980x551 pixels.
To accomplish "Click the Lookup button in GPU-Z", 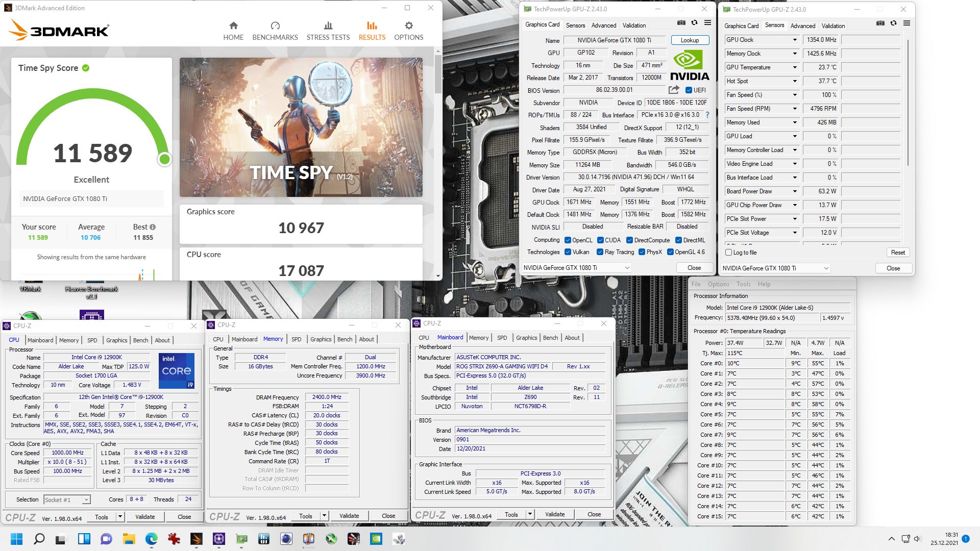I will (x=690, y=40).
